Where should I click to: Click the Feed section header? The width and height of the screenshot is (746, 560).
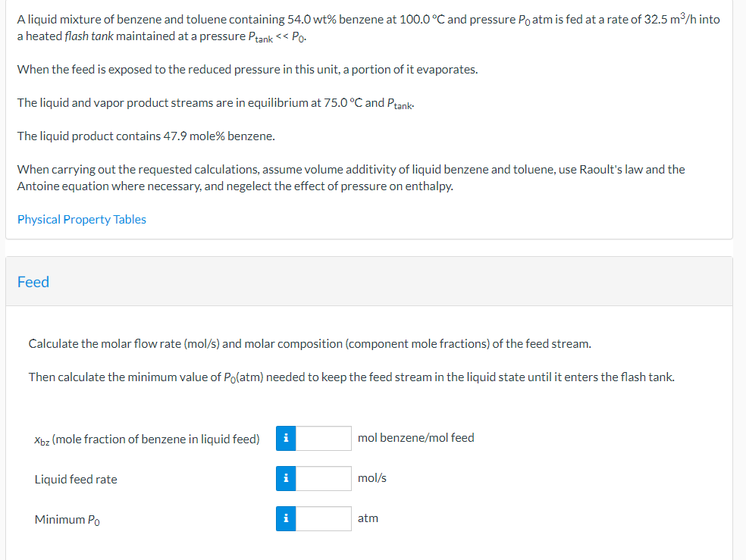pos(33,282)
